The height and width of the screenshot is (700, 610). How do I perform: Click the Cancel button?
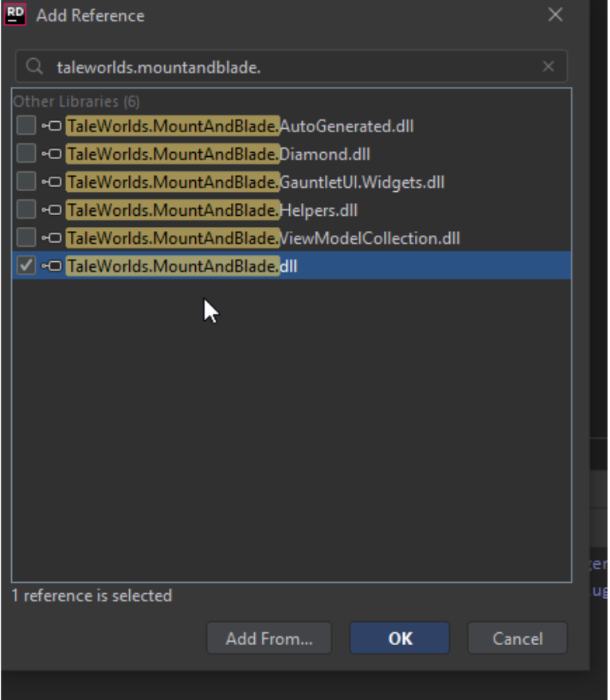[x=518, y=638]
